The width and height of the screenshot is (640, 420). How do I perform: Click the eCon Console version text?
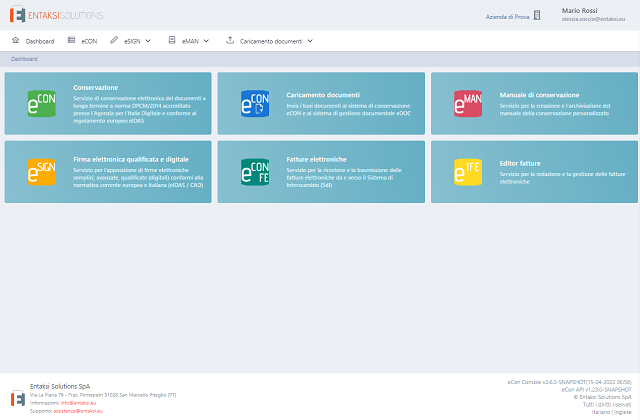(569, 382)
